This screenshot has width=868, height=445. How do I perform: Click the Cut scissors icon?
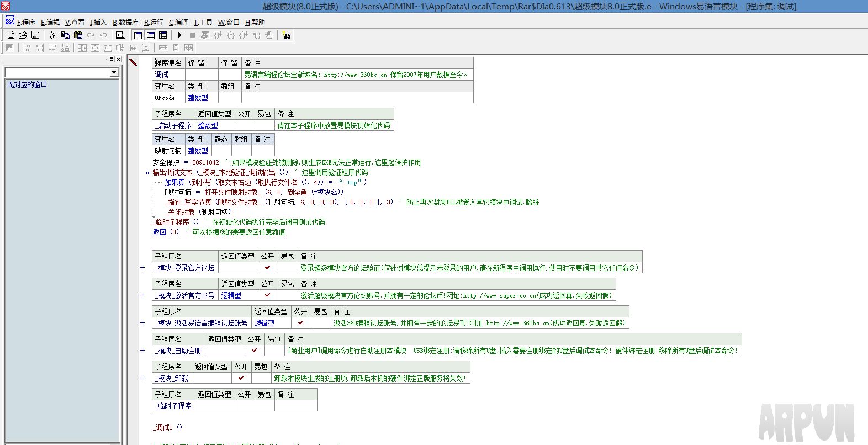point(52,35)
